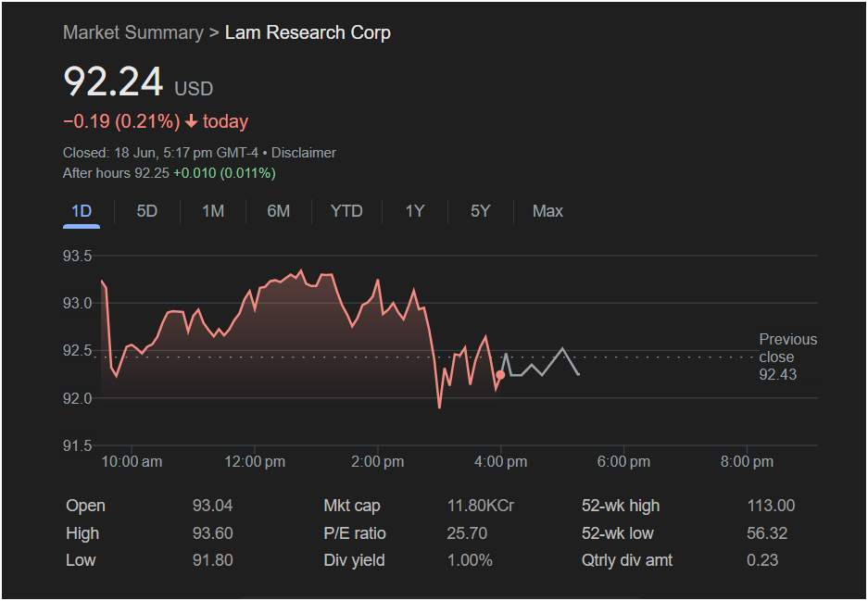Click the 92.5 price axis label
The image size is (868, 601).
(x=78, y=351)
